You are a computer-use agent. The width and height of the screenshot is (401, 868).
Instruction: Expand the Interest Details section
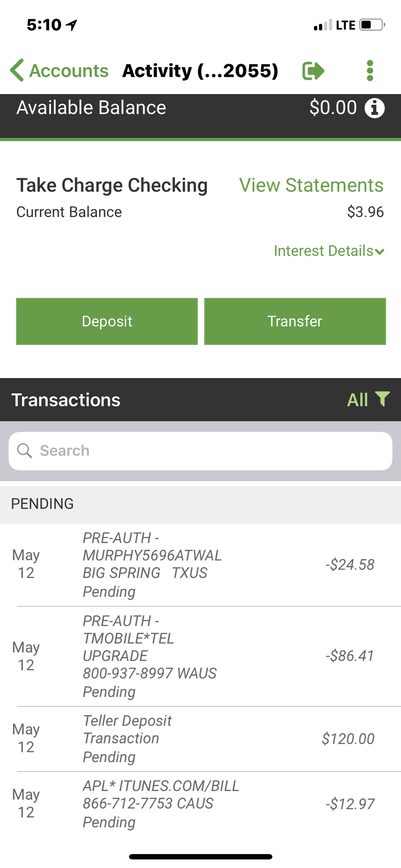329,251
